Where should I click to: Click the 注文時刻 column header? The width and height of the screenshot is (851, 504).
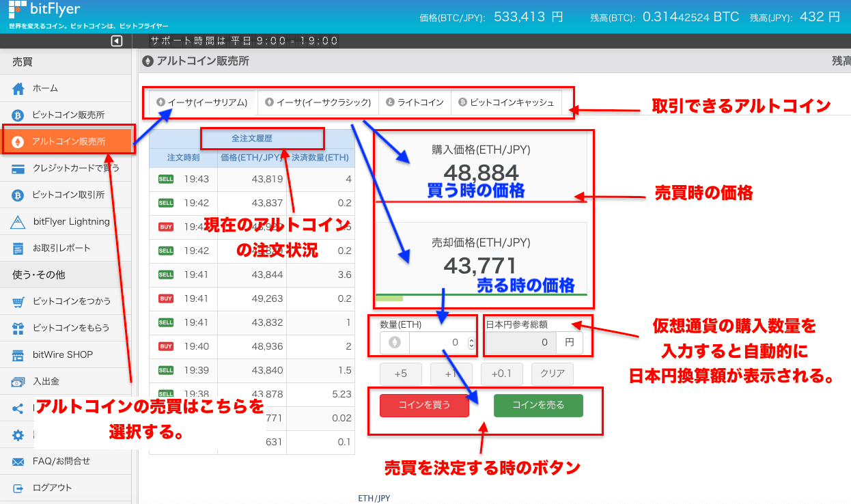(x=183, y=158)
